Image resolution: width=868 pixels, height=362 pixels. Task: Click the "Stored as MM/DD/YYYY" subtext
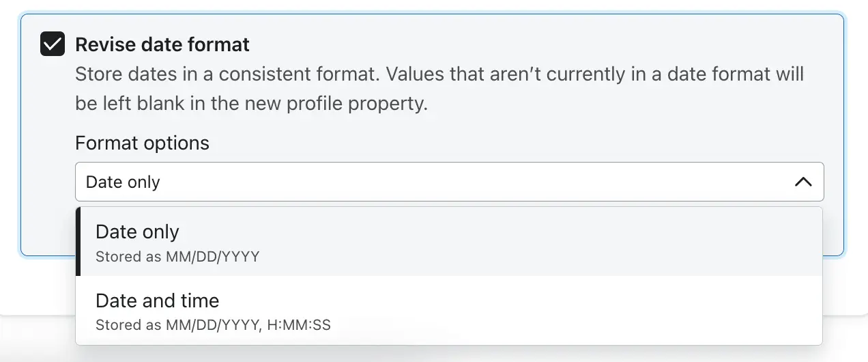[177, 257]
